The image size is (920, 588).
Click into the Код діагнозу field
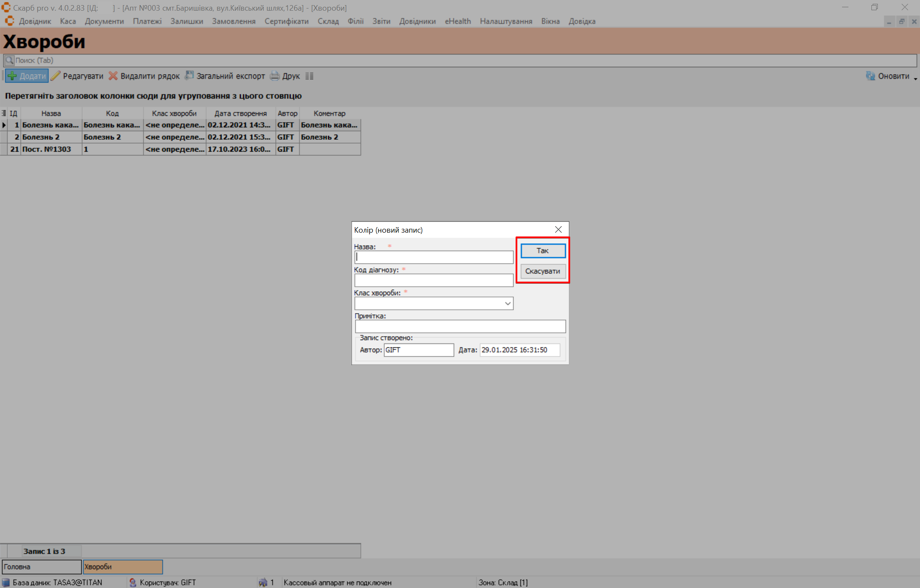pos(433,280)
